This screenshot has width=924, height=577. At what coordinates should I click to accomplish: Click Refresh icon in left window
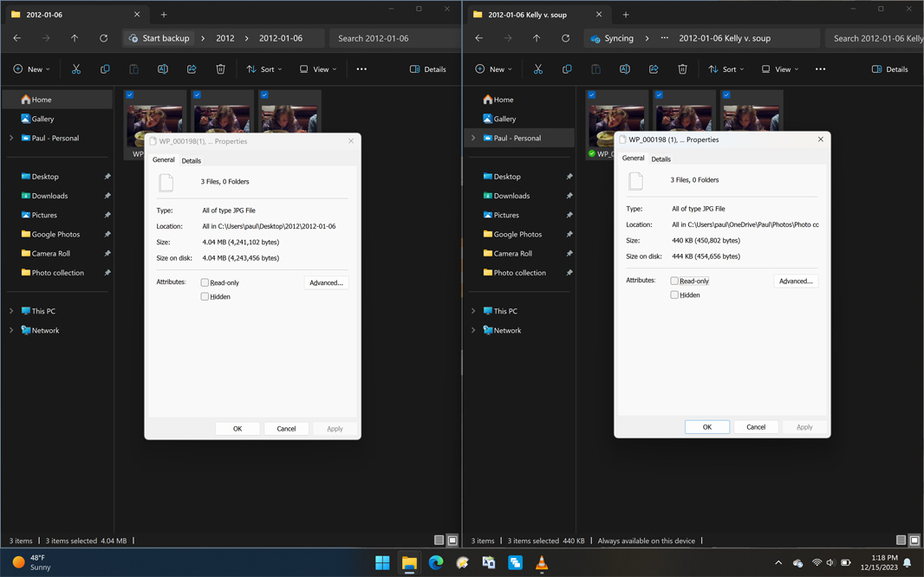click(103, 38)
